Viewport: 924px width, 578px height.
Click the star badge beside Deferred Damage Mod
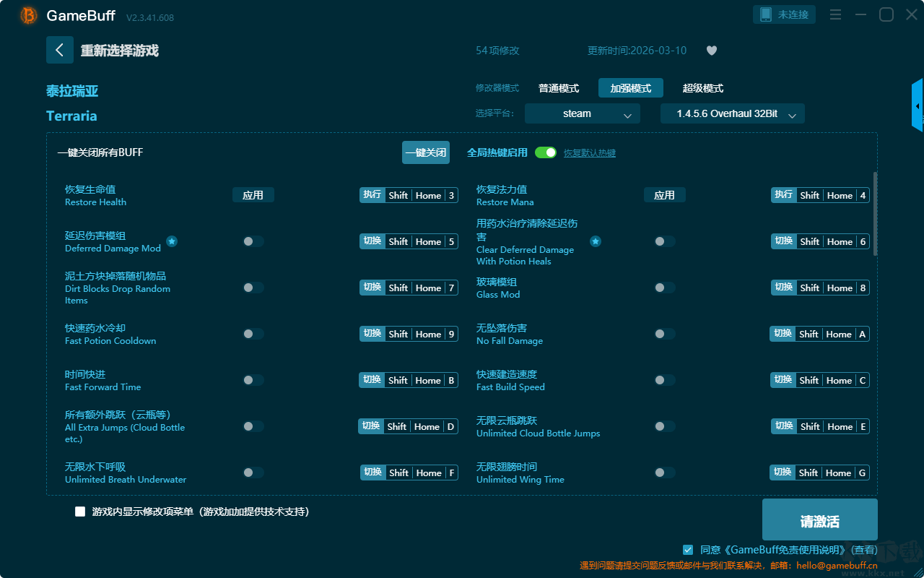172,241
